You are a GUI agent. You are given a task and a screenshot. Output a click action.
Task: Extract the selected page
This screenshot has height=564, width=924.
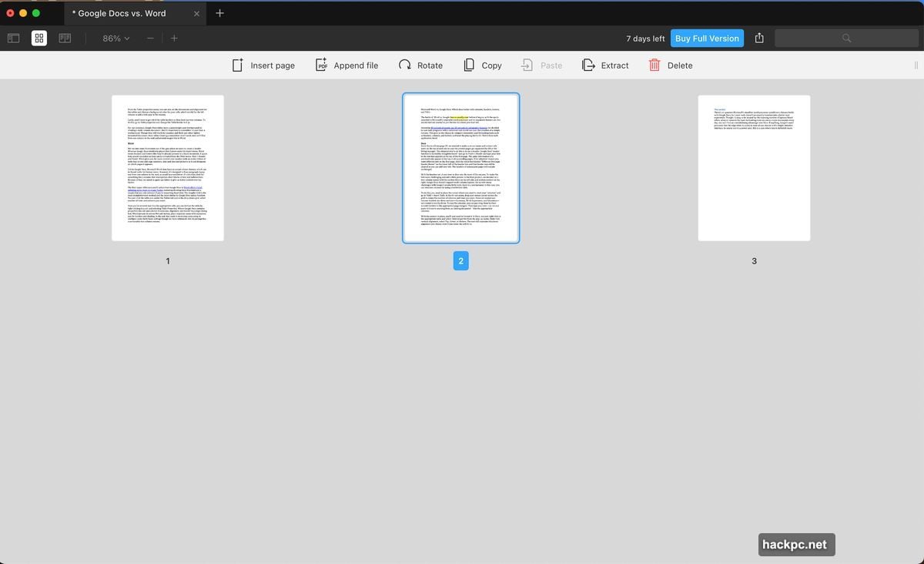pos(605,65)
